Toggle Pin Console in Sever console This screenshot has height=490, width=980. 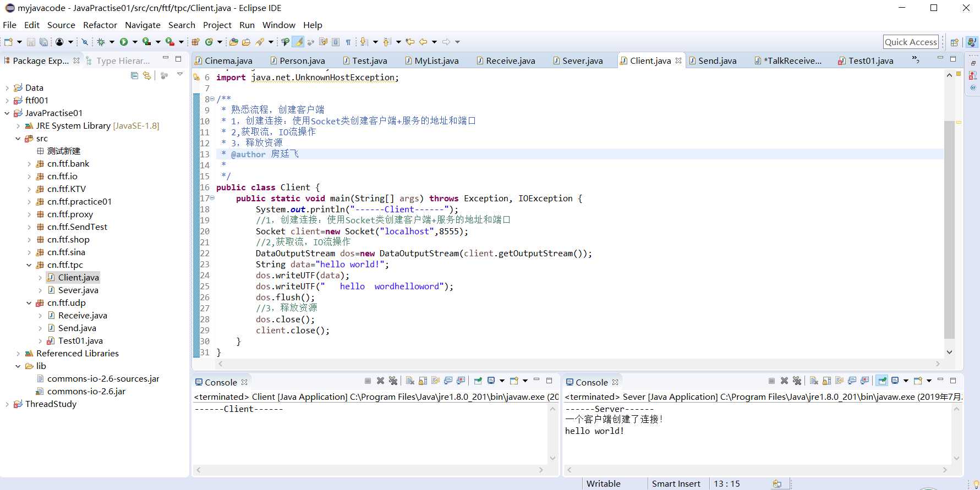pyautogui.click(x=882, y=381)
